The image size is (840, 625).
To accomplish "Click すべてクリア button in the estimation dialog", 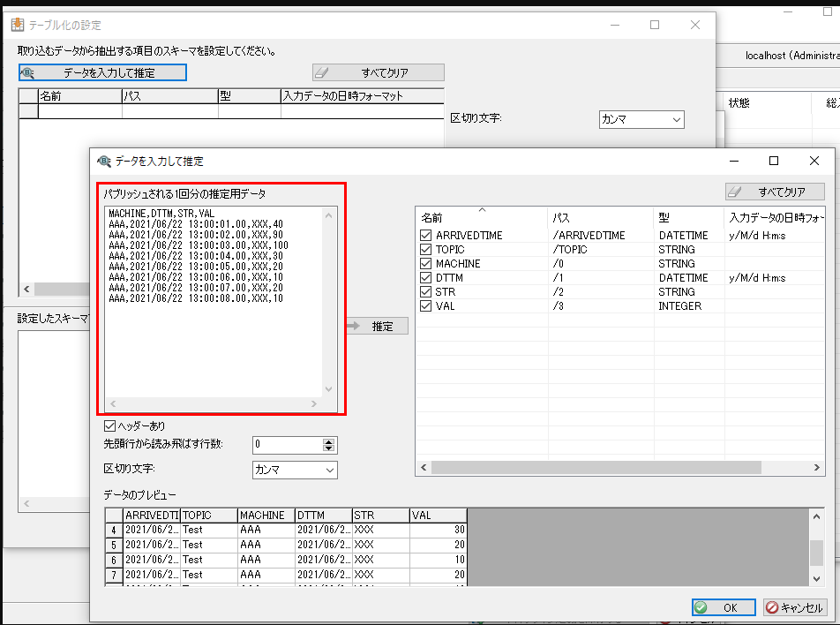I will click(x=775, y=192).
